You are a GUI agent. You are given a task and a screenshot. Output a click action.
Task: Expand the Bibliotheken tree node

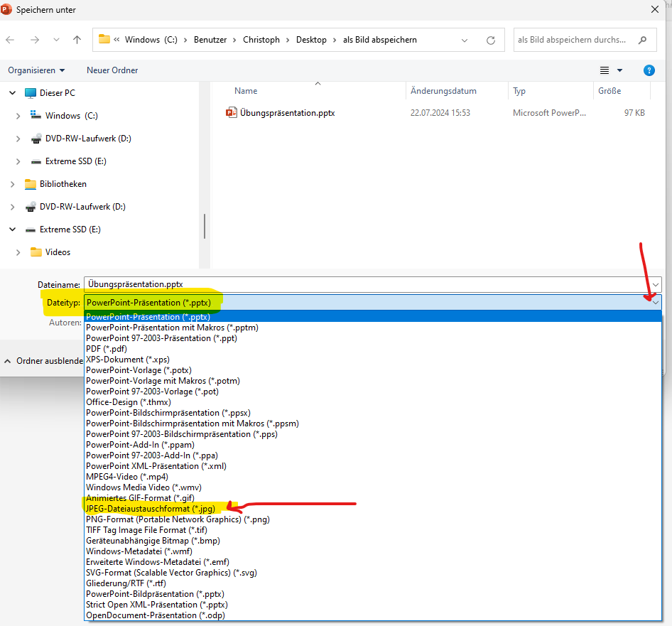(12, 184)
